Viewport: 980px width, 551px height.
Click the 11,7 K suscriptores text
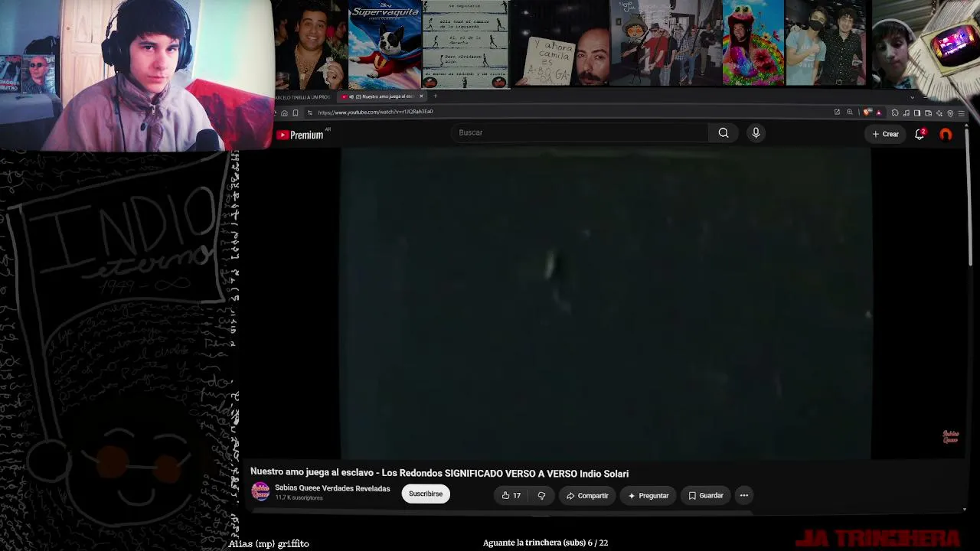299,498
